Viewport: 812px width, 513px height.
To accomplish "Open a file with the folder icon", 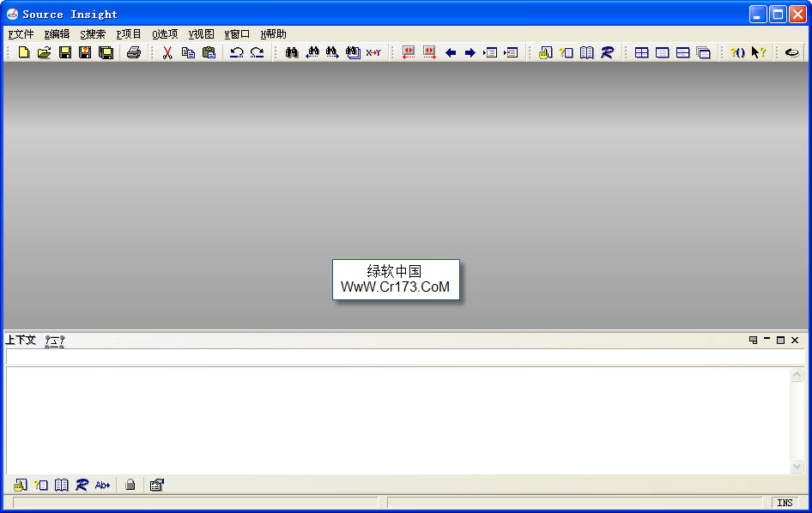I will point(45,52).
